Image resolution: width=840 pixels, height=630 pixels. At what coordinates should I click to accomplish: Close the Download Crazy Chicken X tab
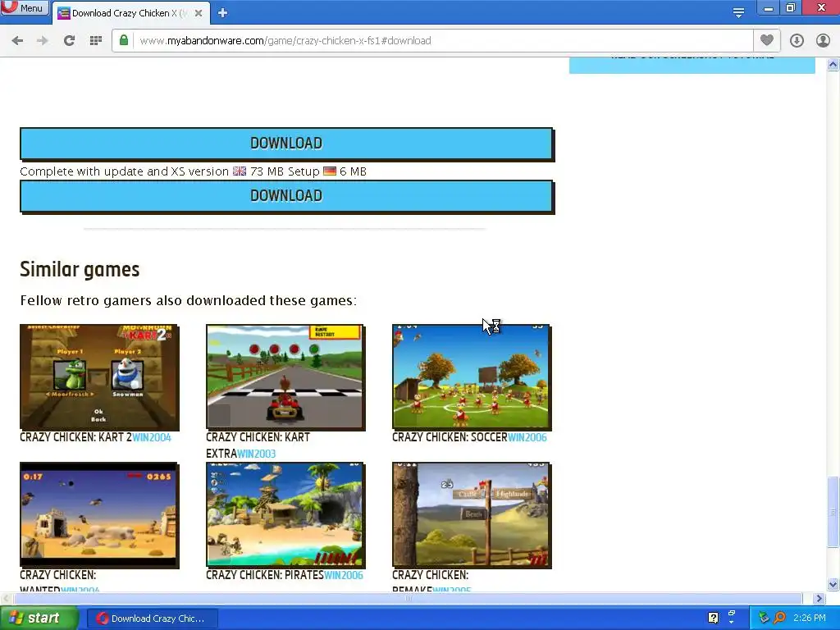[x=199, y=13]
